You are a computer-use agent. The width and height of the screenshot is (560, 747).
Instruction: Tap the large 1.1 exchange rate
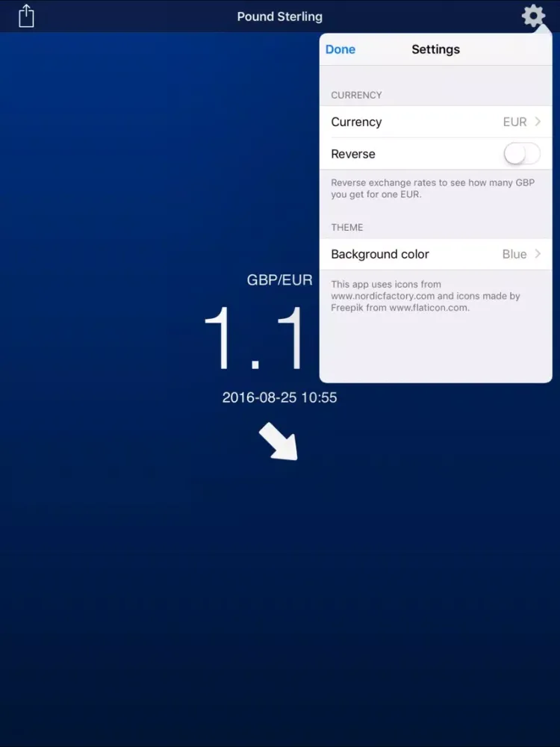click(x=253, y=338)
